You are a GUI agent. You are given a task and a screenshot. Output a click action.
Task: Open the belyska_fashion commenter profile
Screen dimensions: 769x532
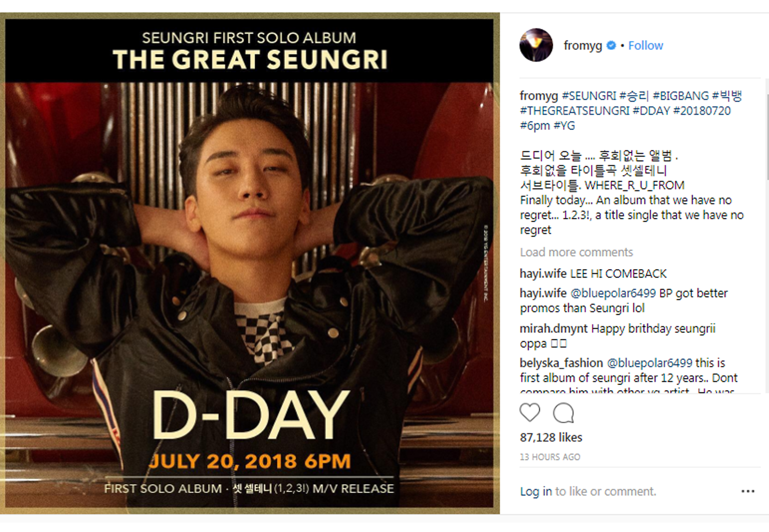[561, 363]
